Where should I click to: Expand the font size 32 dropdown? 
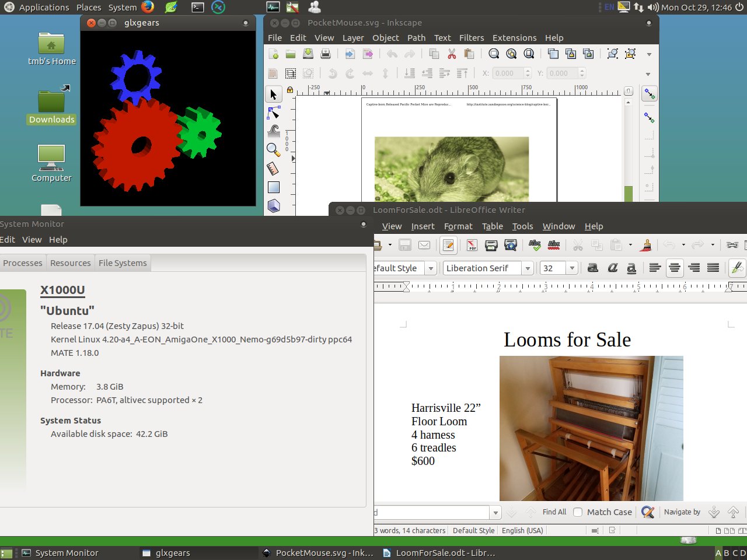572,268
